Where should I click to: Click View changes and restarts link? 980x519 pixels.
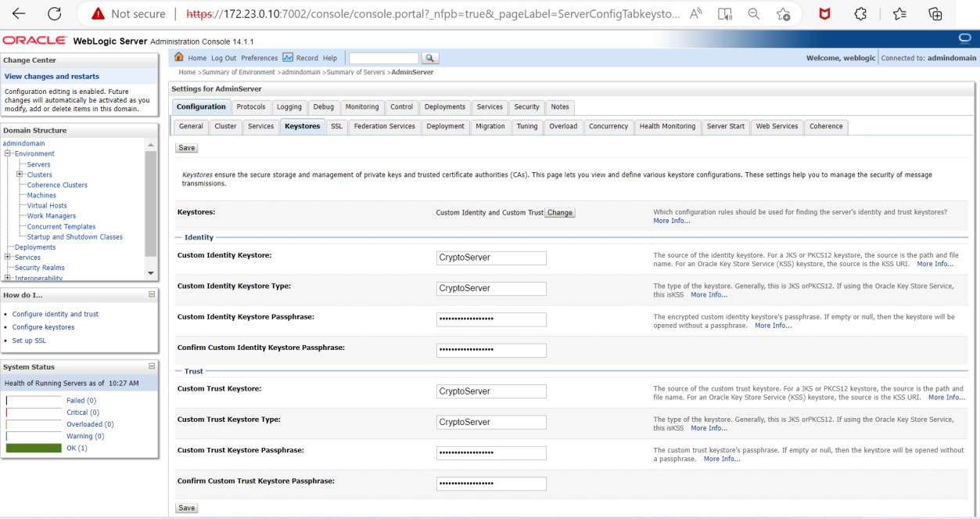coord(52,77)
